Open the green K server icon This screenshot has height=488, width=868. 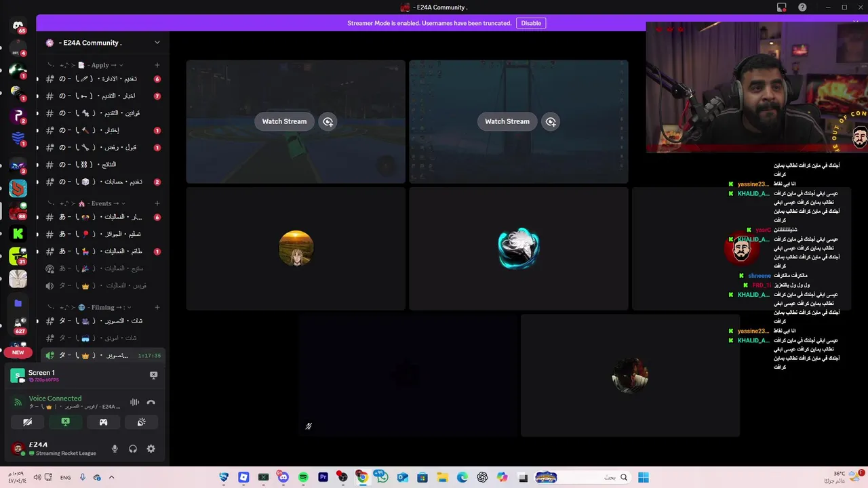tap(18, 234)
